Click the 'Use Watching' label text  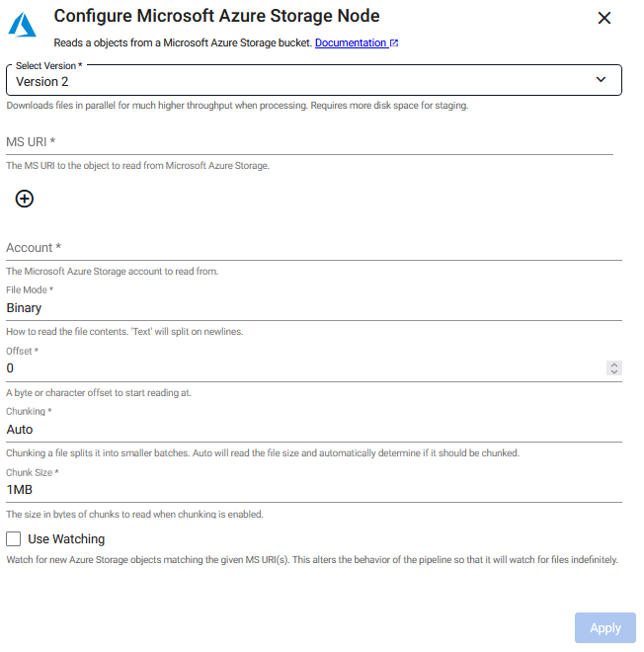(x=66, y=539)
